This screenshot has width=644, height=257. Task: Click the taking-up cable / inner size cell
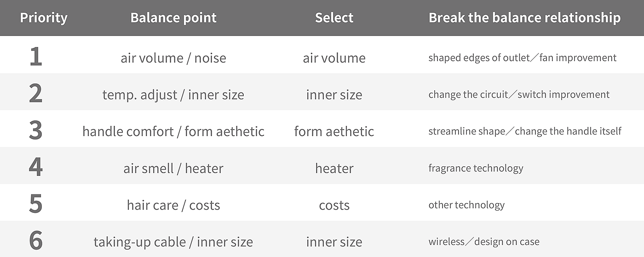[173, 242]
